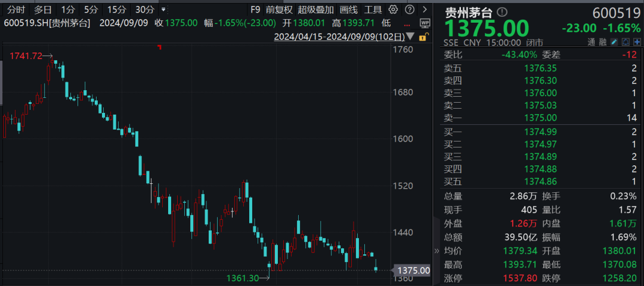Click the 跌停 price 1258.20
This screenshot has height=286, width=644.
[x=621, y=278]
